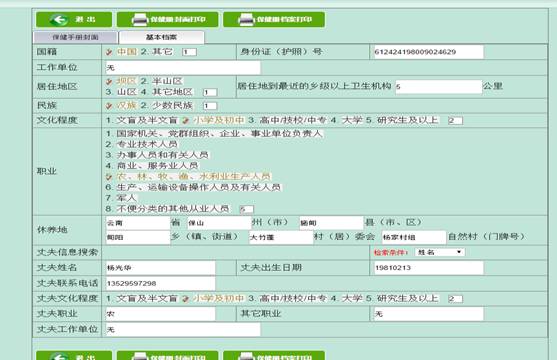Select residence area option 2.半山区
Image resolution: width=557 pixels, height=360 pixels.
click(162, 81)
